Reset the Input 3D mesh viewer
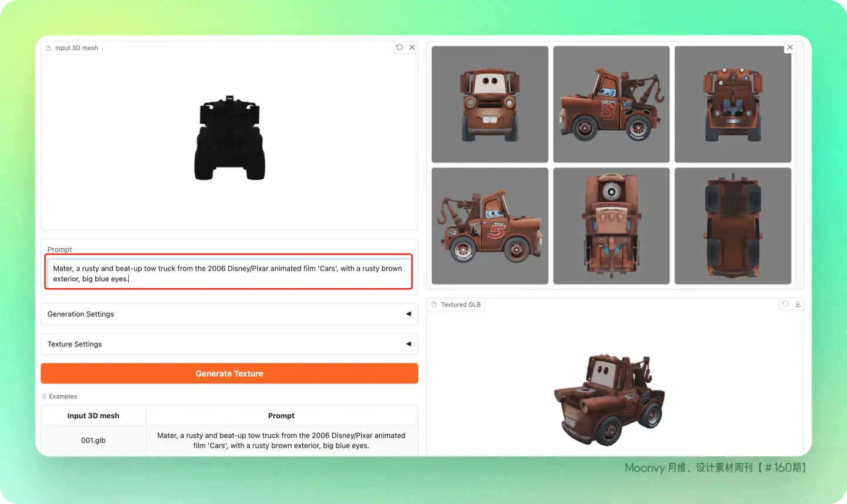 pyautogui.click(x=399, y=48)
